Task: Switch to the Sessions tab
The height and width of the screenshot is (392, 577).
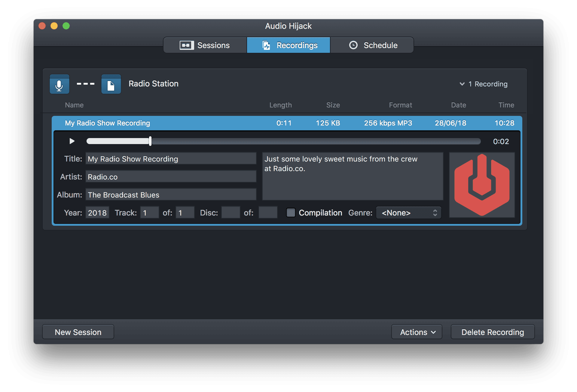Action: pyautogui.click(x=205, y=45)
